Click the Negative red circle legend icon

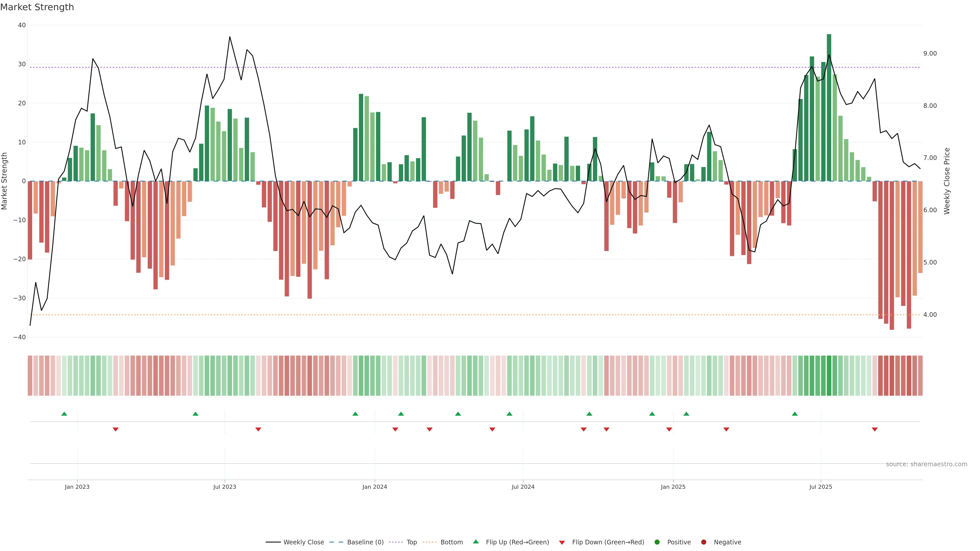[703, 542]
